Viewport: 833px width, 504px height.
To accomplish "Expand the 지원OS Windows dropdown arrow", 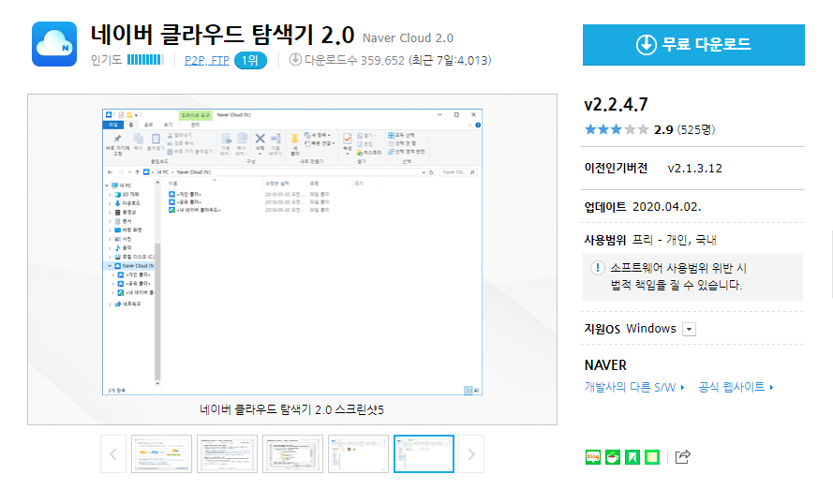I will pyautogui.click(x=689, y=329).
